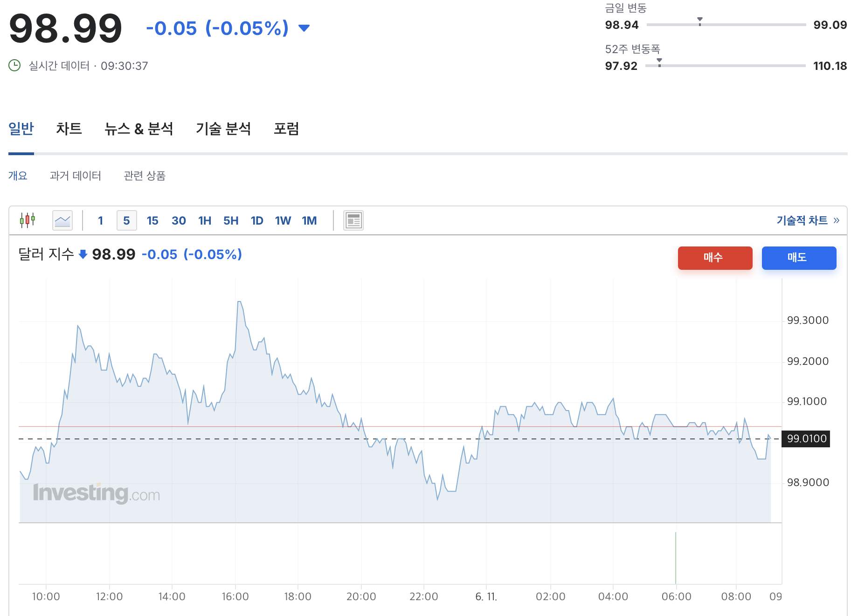Open the 포럼 tab

pos(286,129)
